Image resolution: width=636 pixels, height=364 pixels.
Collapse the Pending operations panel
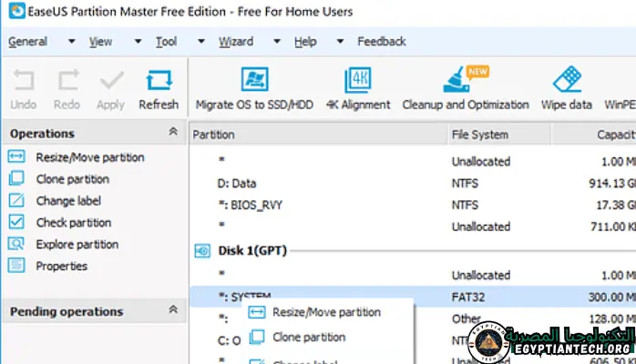pos(173,311)
